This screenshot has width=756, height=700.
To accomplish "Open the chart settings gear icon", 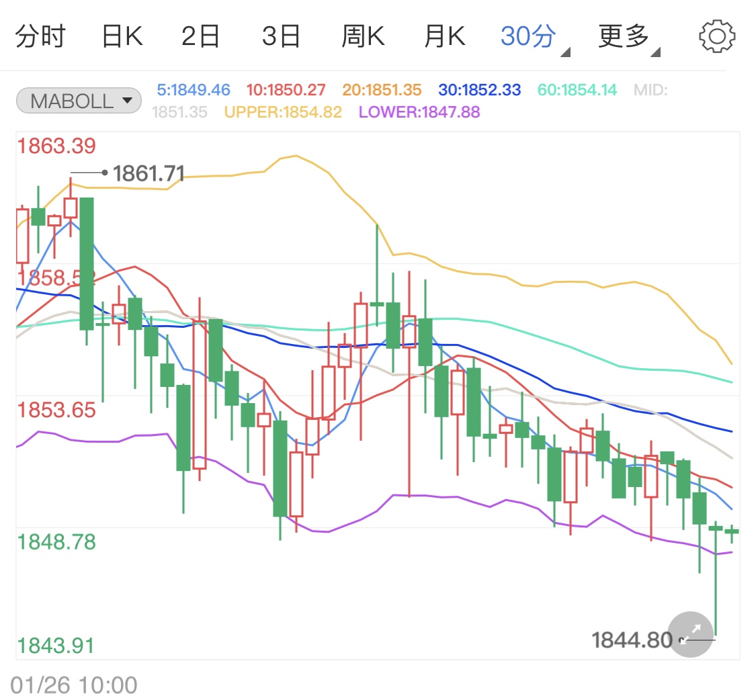I will 716,36.
